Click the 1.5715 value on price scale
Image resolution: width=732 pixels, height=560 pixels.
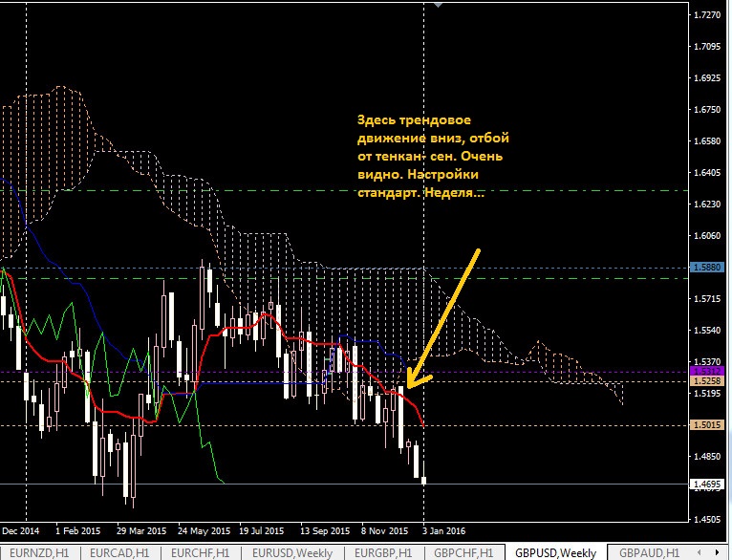(707, 298)
